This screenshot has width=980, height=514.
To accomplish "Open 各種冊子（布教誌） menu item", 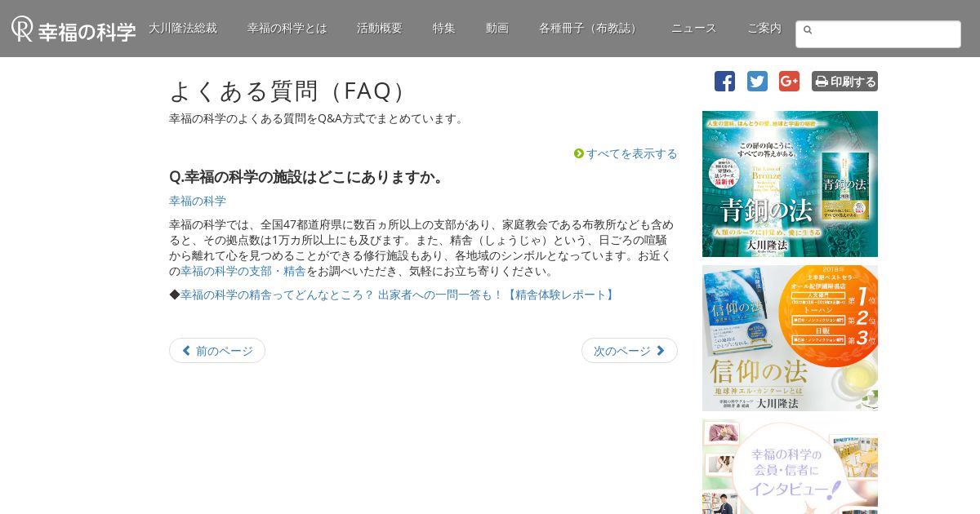I will tap(590, 29).
